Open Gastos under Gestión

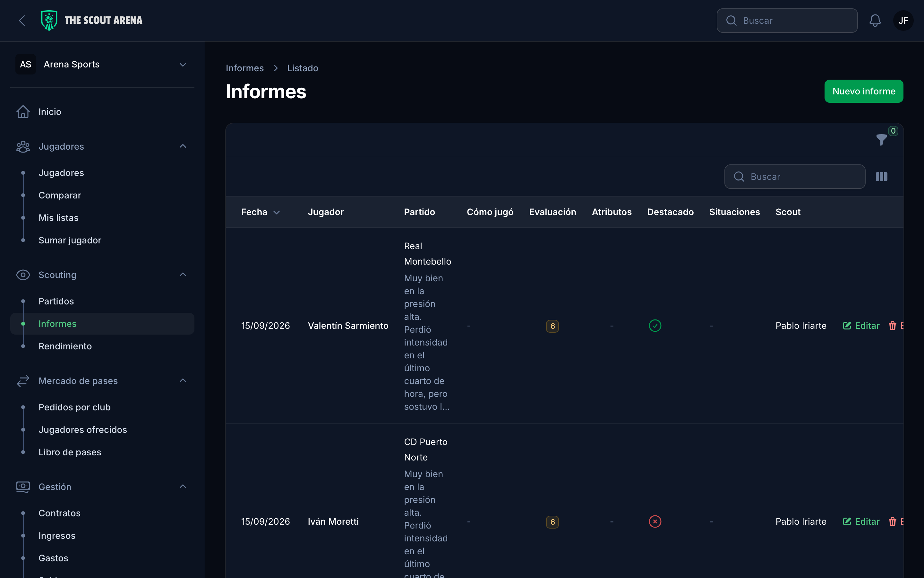(x=102, y=558)
